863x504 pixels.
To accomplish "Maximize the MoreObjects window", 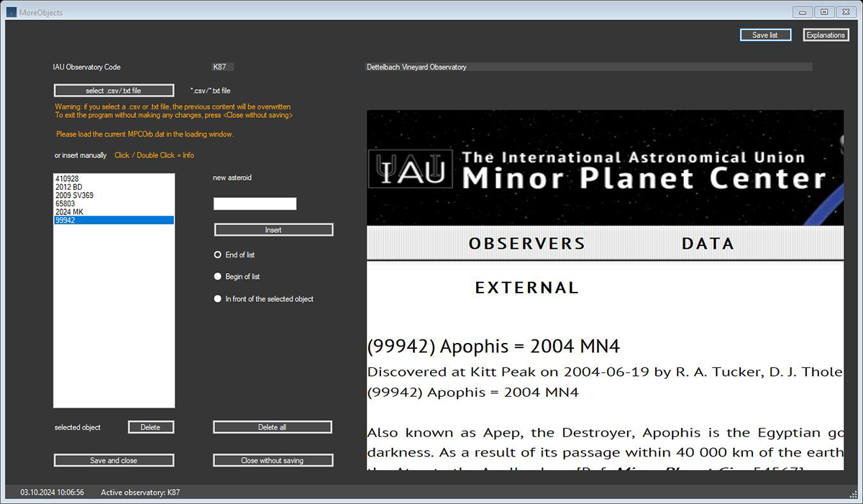I will coord(824,12).
